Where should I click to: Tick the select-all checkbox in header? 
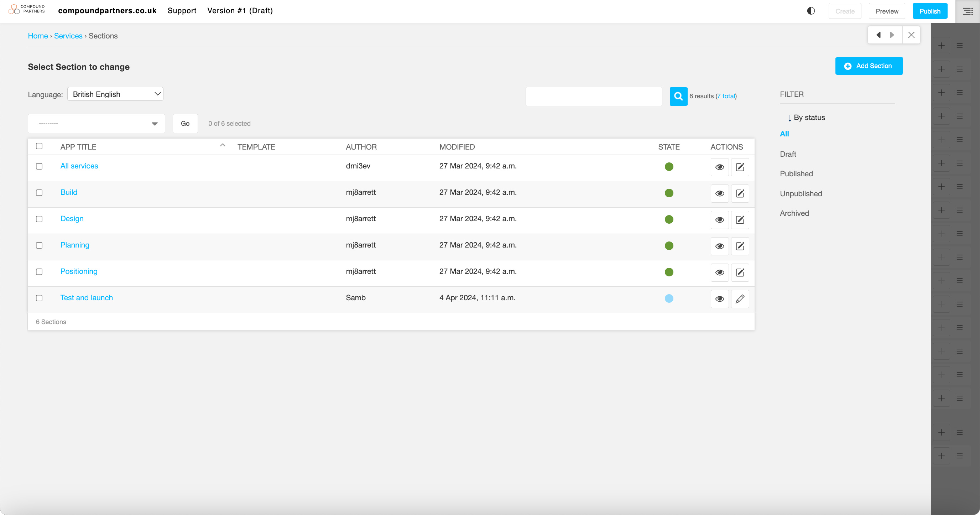pos(39,146)
